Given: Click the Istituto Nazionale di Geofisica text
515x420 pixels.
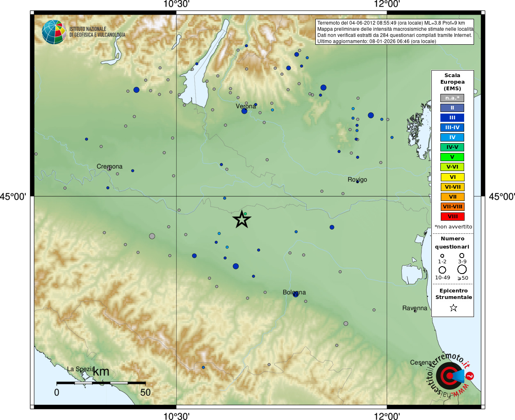Looking at the screenshot, I should point(97,32).
